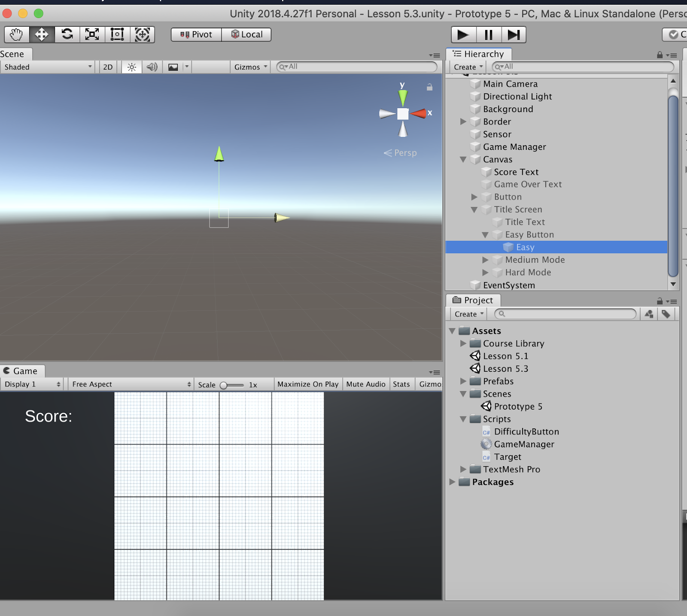Select the Rect Transform tool
This screenshot has width=687, height=616.
tap(117, 34)
